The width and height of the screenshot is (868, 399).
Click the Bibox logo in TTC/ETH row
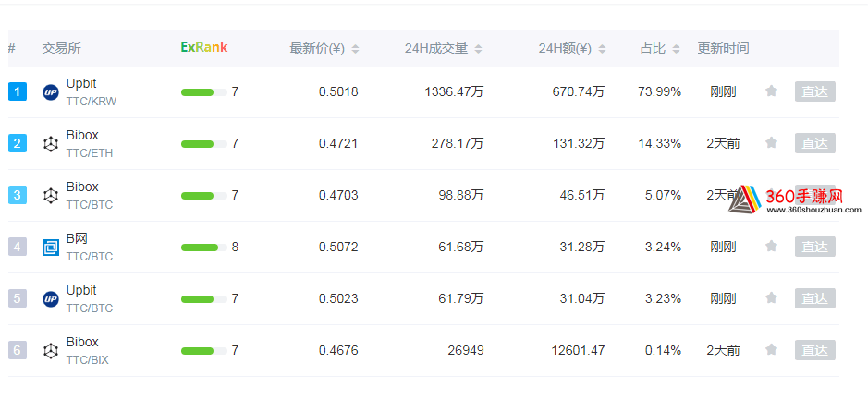point(50,144)
